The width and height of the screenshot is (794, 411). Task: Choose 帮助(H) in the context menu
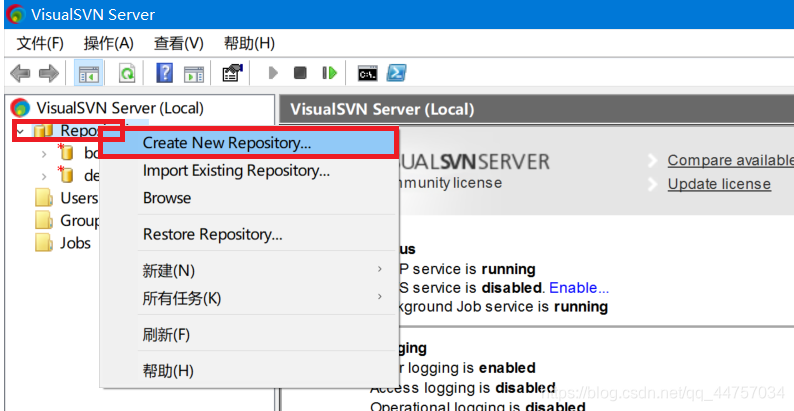[248, 371]
